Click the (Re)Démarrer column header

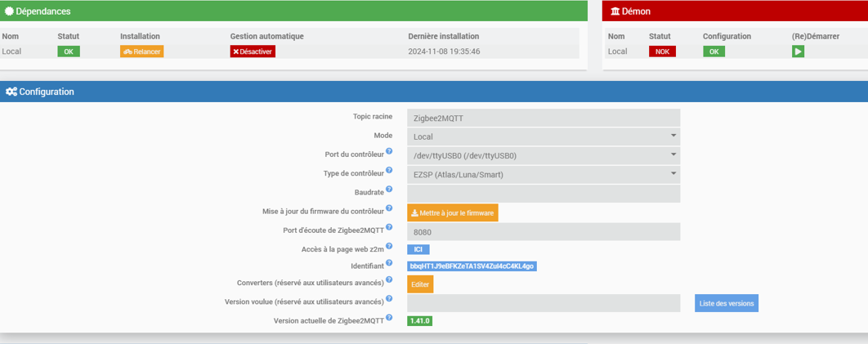click(x=816, y=36)
